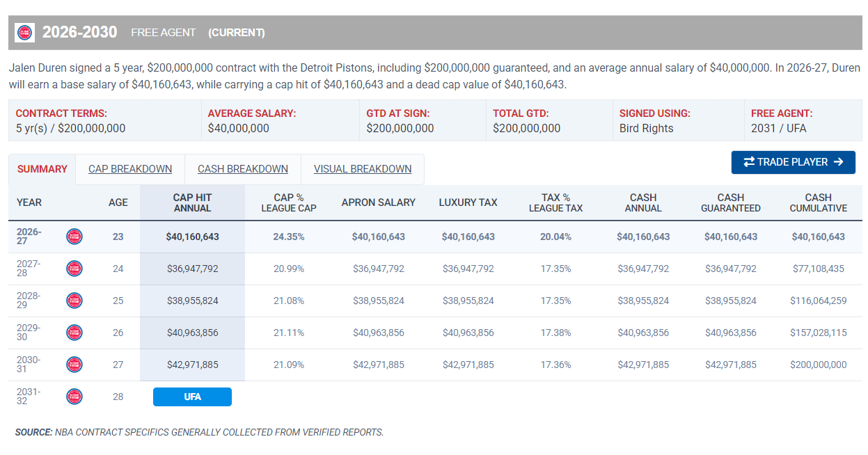Click the blue UFA badge
Screen dimensions: 868x455
click(192, 397)
